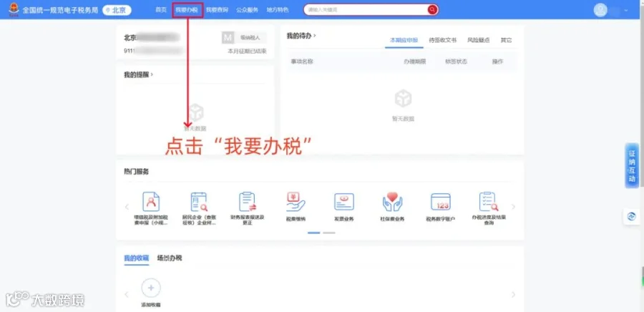Open 发票业务 service icon

[x=343, y=202]
